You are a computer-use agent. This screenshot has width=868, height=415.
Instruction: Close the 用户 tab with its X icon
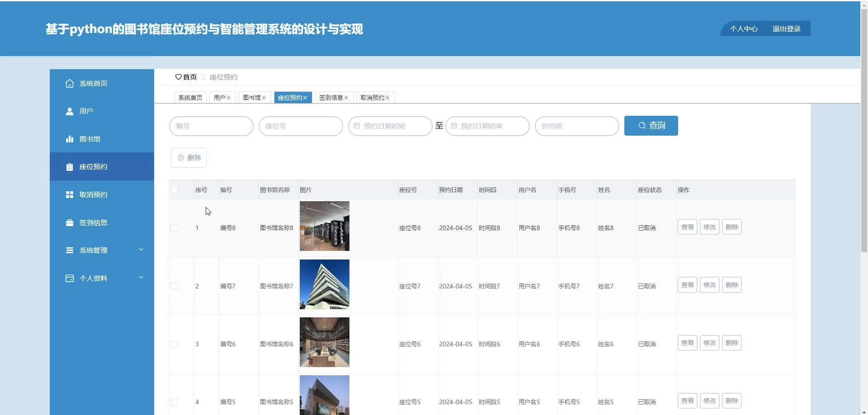229,98
